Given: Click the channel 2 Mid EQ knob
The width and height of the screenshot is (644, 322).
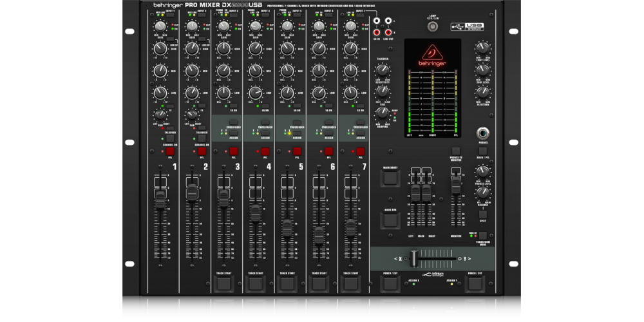Looking at the screenshot, I should pyautogui.click(x=192, y=71).
